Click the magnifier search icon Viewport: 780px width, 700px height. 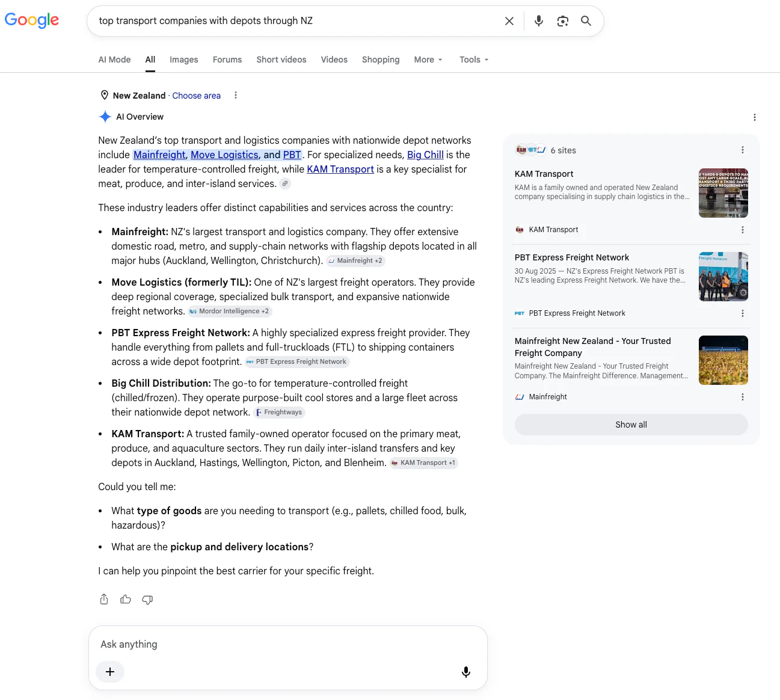coord(586,21)
